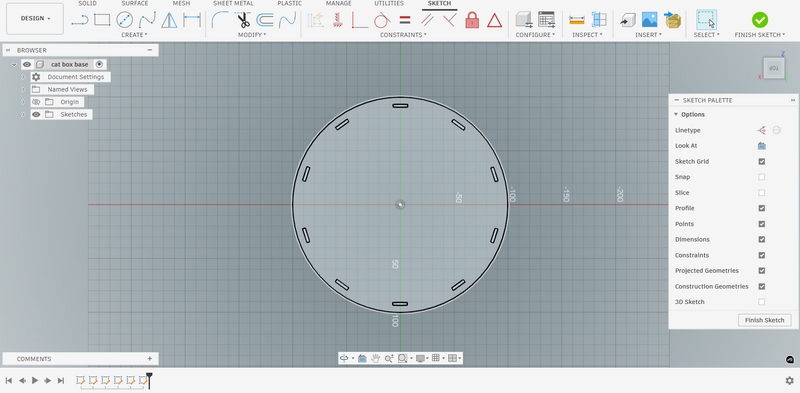Screen dimensions: 800x393
Task: Select the 2-Point Rectangle tool
Action: click(x=102, y=20)
